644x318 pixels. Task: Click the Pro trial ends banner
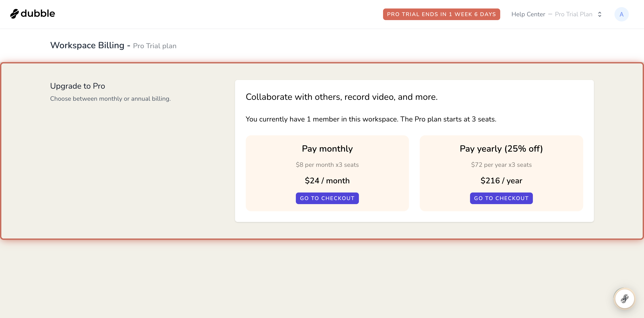tap(441, 14)
